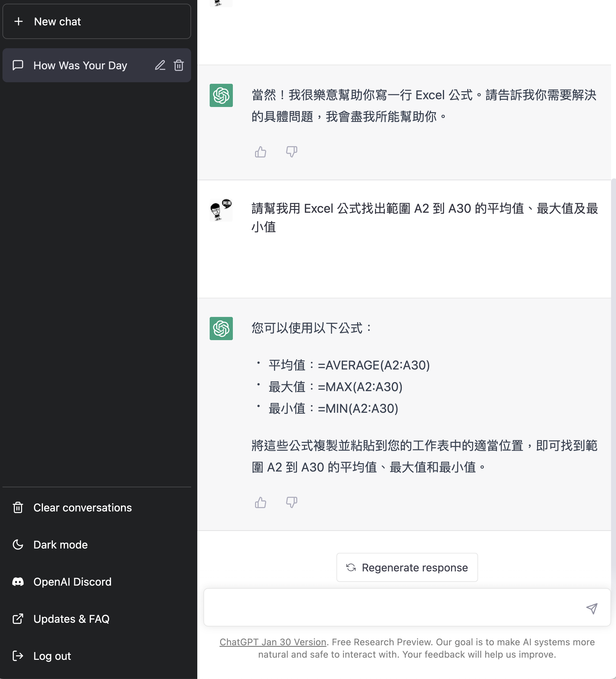Open the OpenAI Discord link

[x=72, y=582]
